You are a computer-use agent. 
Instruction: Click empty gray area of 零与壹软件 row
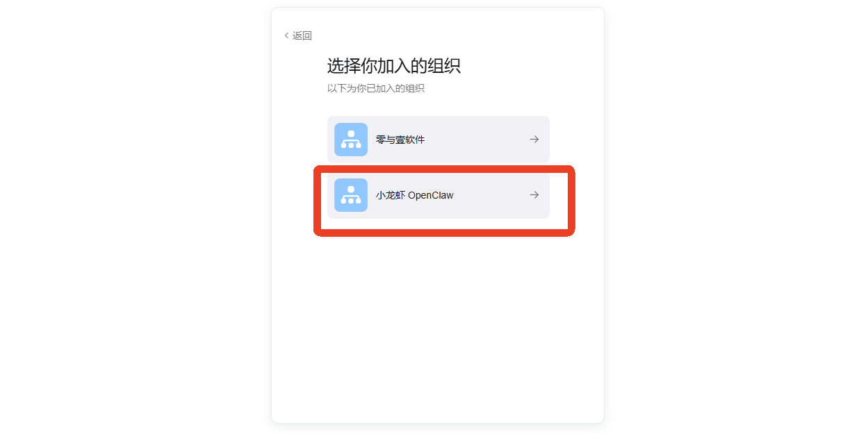coord(480,140)
